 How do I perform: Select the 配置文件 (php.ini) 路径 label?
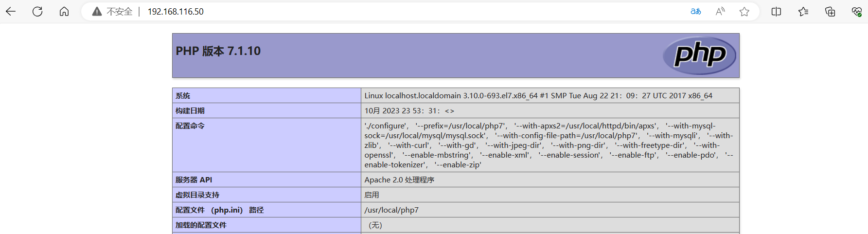click(x=219, y=210)
